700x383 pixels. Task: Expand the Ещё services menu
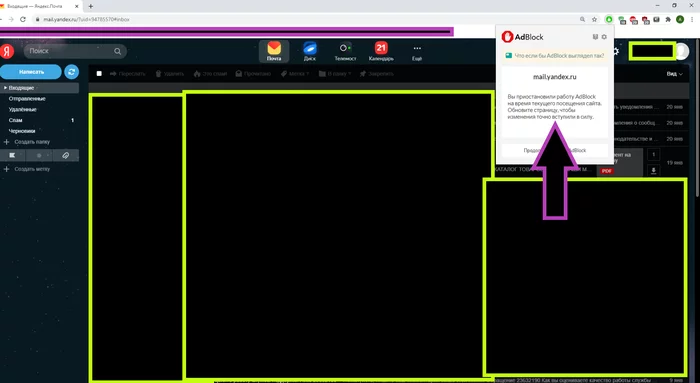[417, 52]
